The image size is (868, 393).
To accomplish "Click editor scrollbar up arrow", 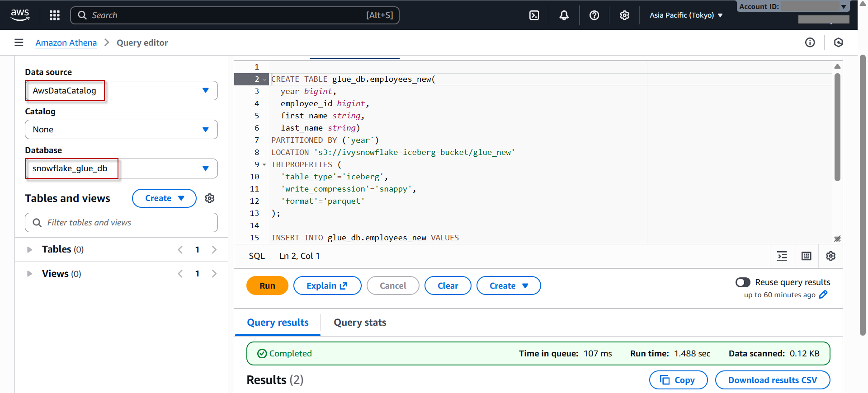I will click(x=837, y=66).
